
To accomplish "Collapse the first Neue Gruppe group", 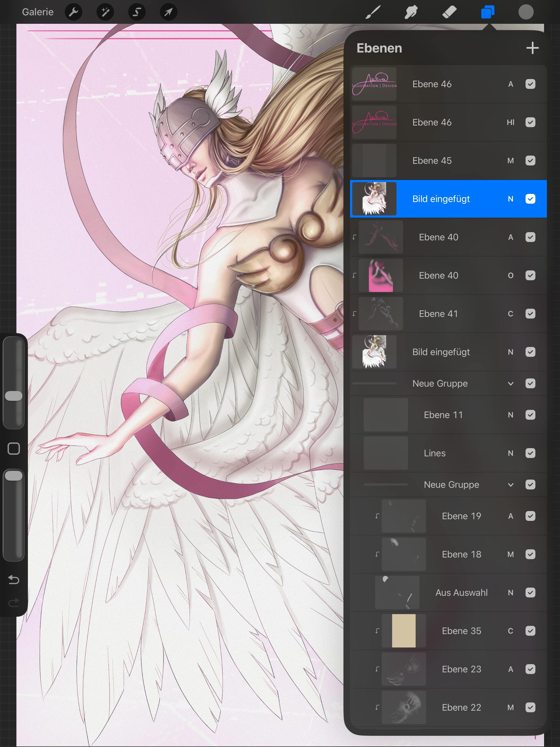I will pos(511,383).
